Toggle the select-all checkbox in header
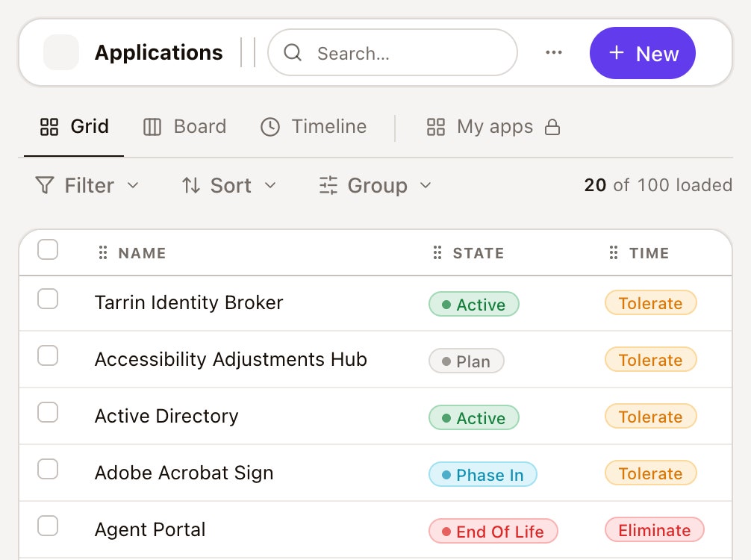751x560 pixels. tap(48, 249)
